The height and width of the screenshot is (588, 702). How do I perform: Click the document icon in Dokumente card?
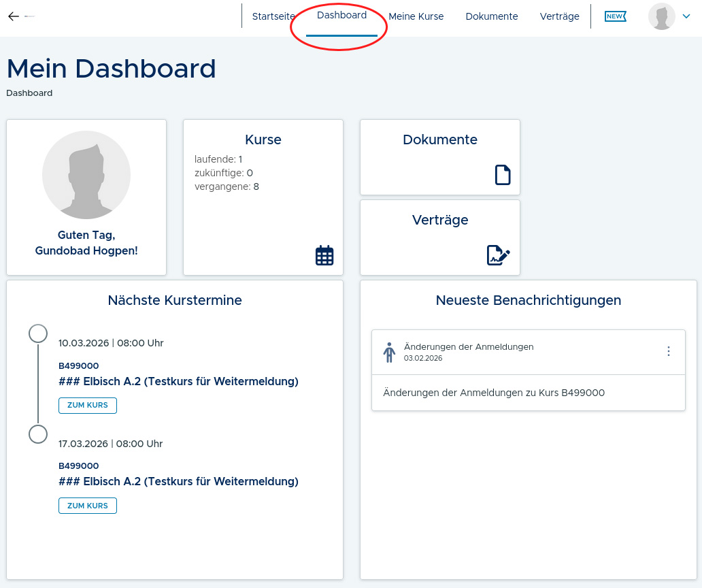point(502,175)
